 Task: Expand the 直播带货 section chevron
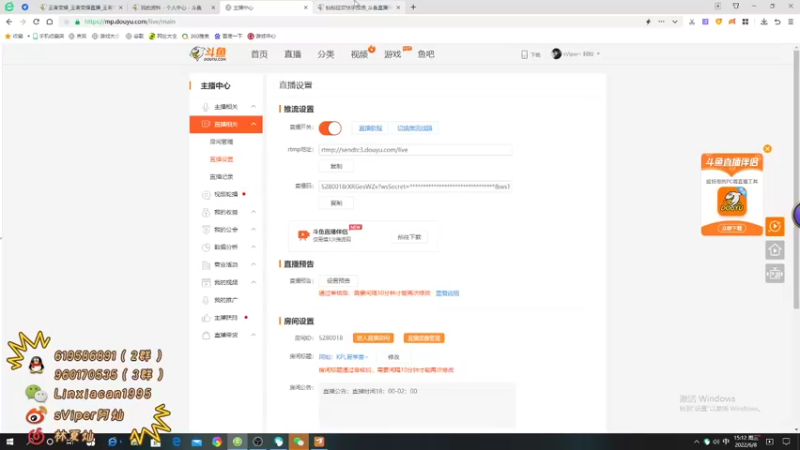point(253,335)
